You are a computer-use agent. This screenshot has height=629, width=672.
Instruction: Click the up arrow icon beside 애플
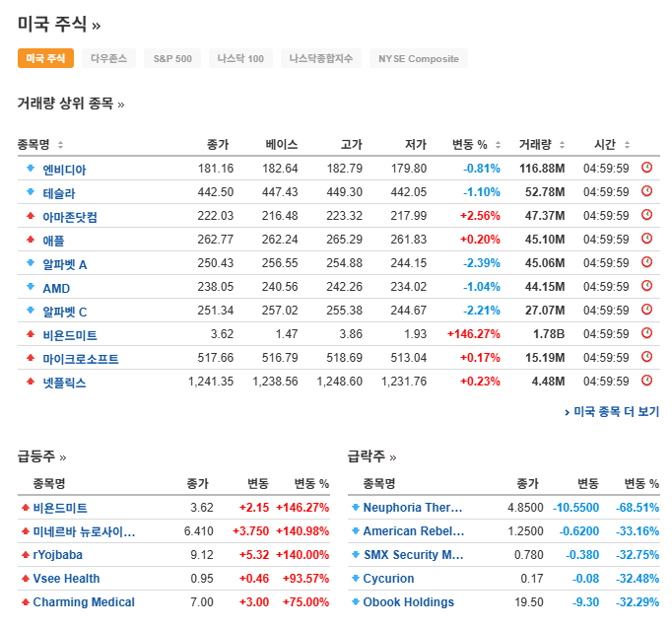coord(31,239)
